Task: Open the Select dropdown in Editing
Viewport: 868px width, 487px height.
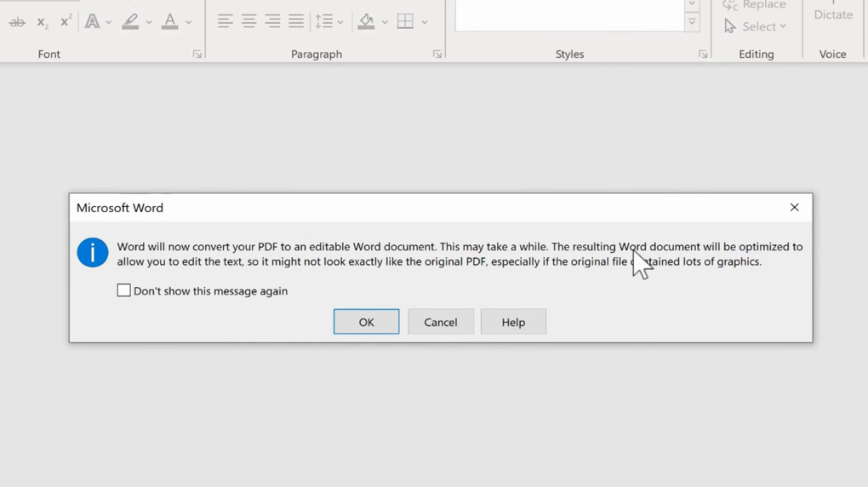Action: 755,26
